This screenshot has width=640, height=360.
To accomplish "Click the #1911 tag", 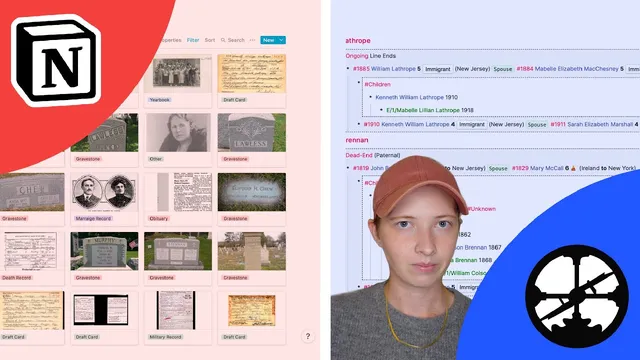I will coord(558,124).
